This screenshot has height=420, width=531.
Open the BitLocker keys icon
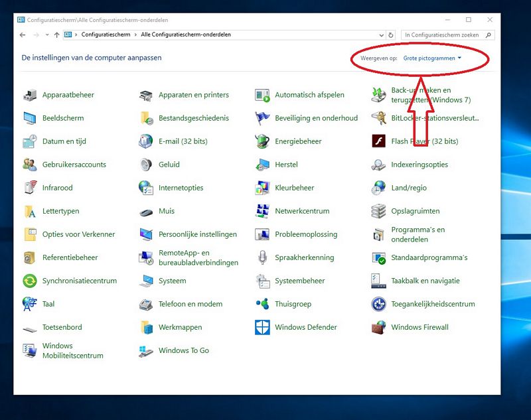(378, 118)
